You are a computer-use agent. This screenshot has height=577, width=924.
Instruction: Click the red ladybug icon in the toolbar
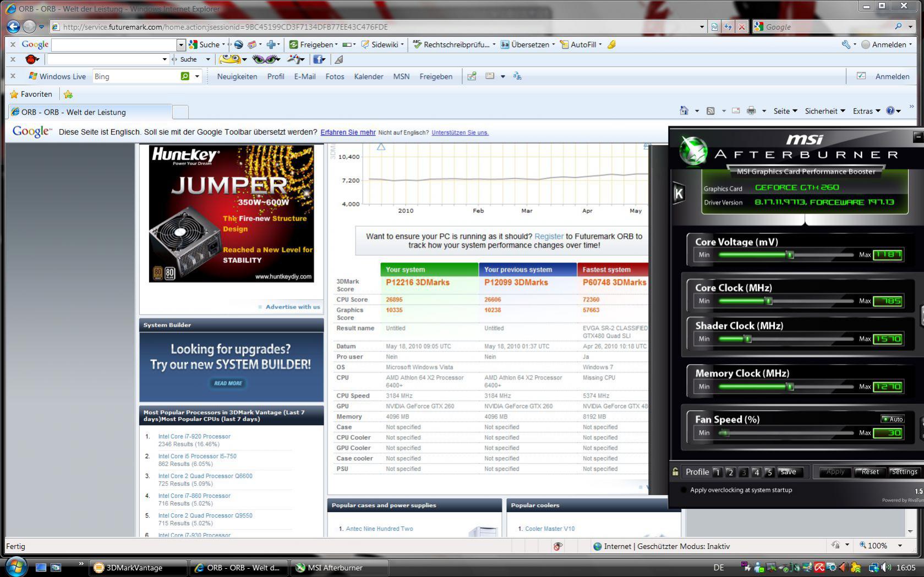32,59
